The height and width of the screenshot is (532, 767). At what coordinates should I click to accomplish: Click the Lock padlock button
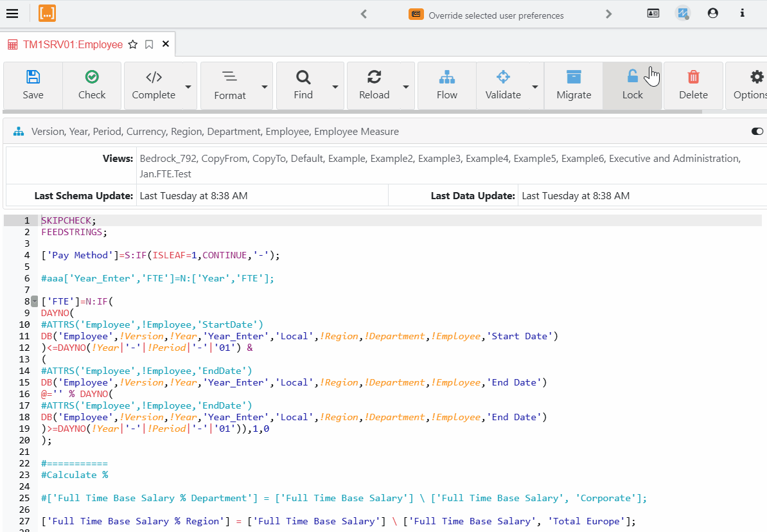tap(632, 85)
